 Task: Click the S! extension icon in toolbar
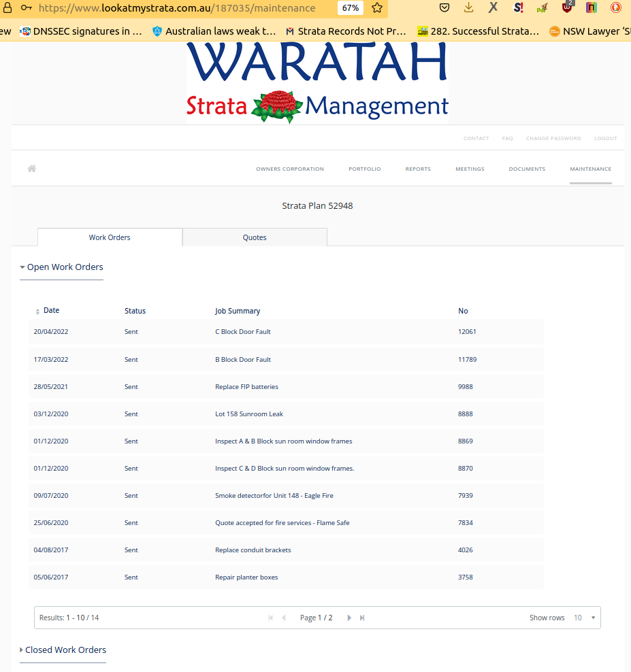518,7
